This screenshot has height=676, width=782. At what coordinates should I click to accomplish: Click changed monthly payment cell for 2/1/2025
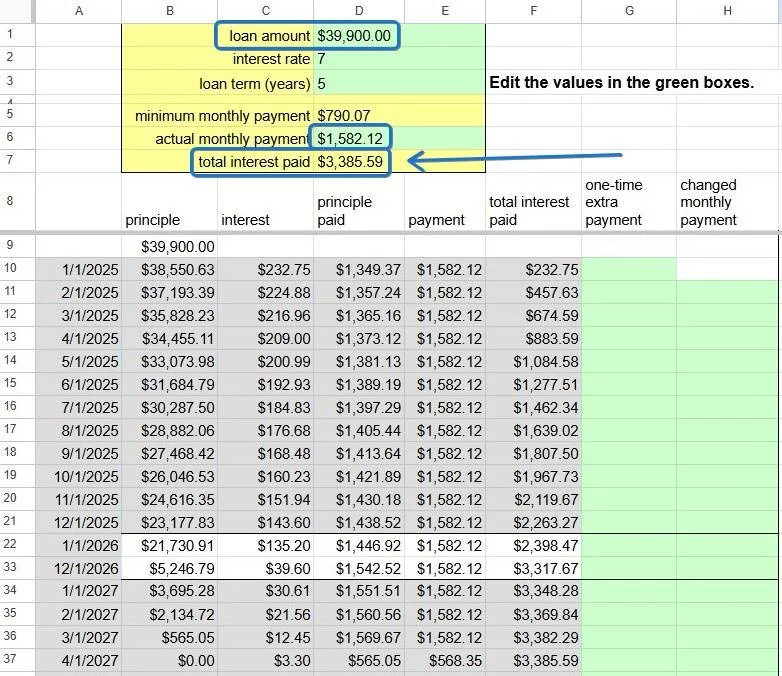(728, 292)
